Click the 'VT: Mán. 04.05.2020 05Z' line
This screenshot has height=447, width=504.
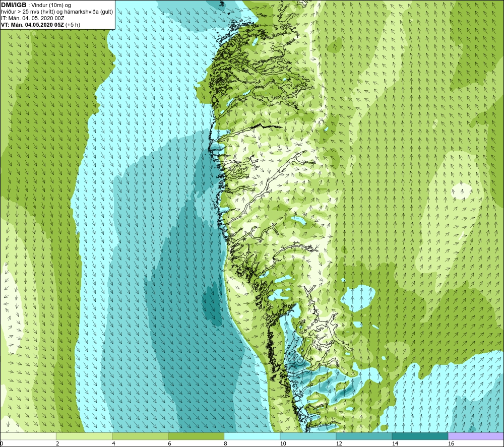pos(40,25)
